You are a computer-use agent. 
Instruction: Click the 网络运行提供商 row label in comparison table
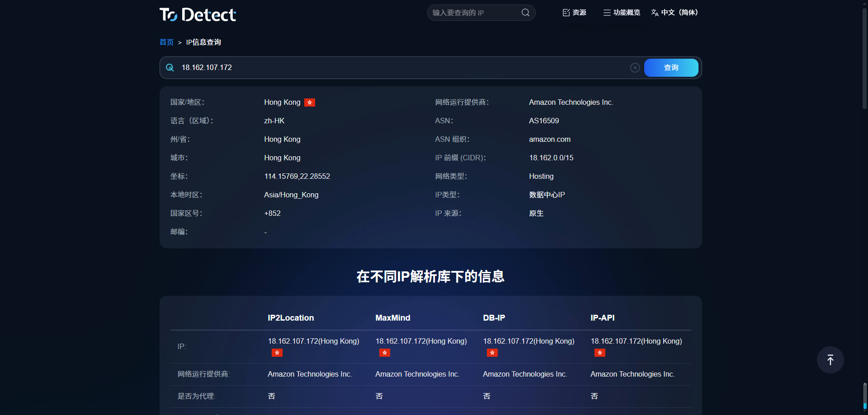click(x=203, y=374)
